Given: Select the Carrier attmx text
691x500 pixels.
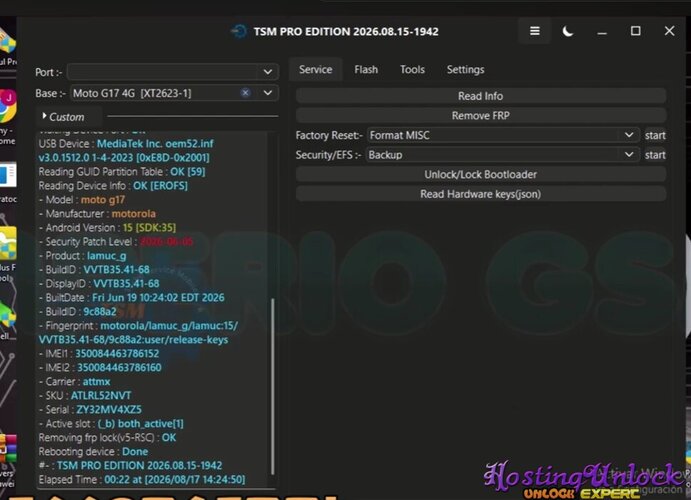Looking at the screenshot, I should (97, 381).
